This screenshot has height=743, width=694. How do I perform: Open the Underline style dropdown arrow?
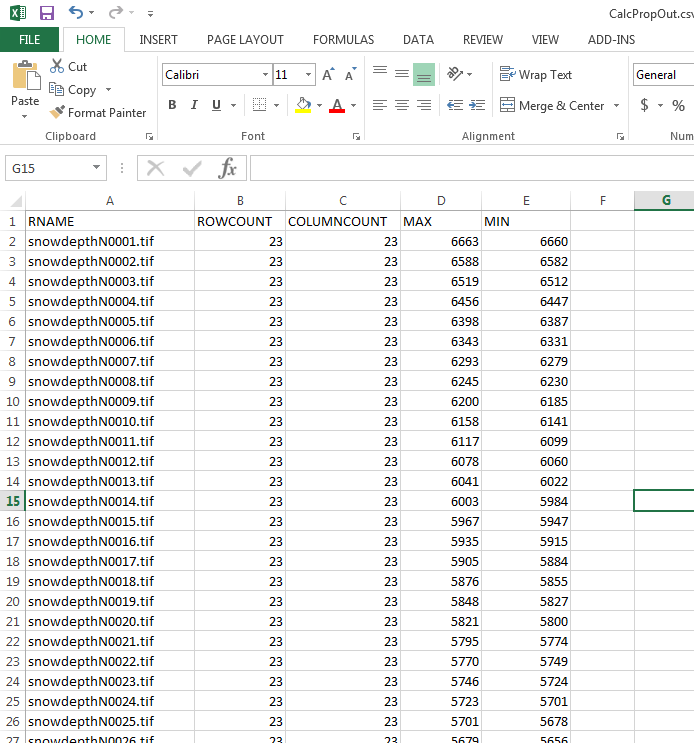(x=233, y=105)
